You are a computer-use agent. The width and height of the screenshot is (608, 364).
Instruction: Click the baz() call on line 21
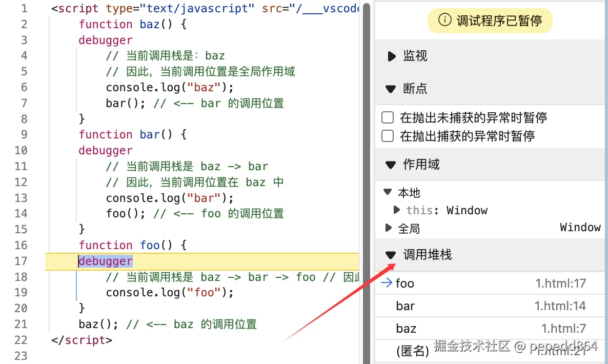point(98,324)
